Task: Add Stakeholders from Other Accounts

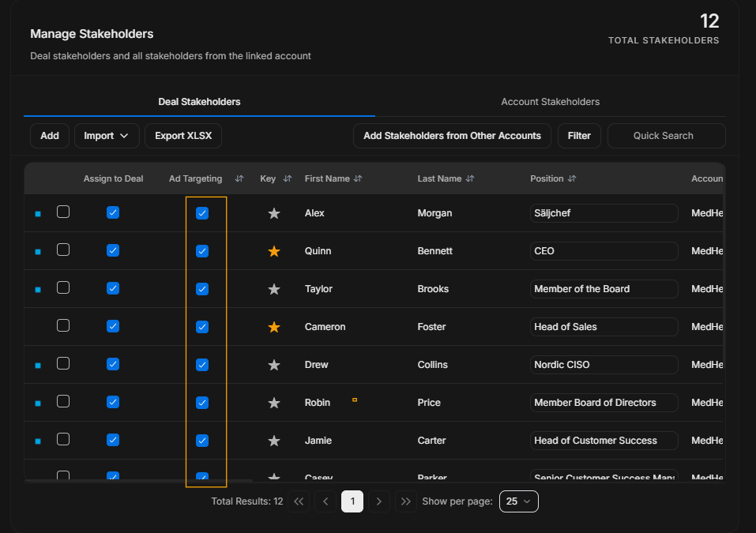Action: pos(452,136)
